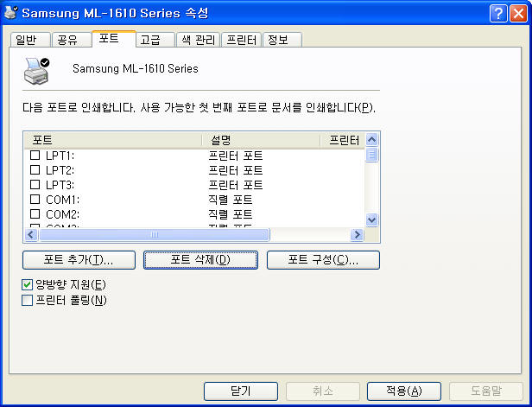
Task: Click 직렬 포트 description of COM1:
Action: click(230, 200)
